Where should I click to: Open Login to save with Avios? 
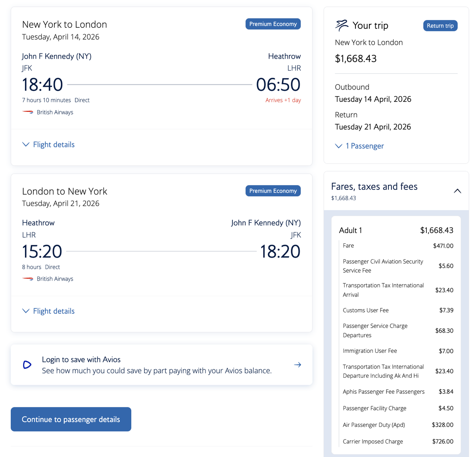click(x=81, y=359)
